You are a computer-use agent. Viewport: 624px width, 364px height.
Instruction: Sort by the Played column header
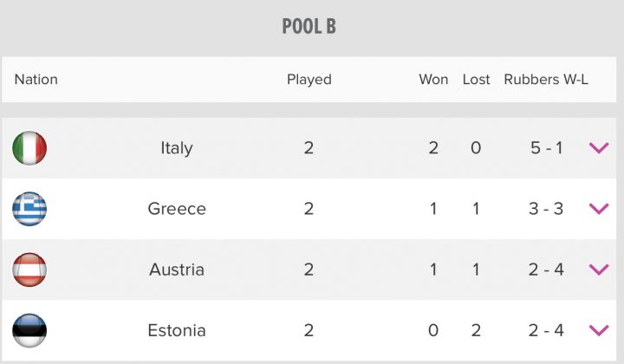(x=309, y=80)
